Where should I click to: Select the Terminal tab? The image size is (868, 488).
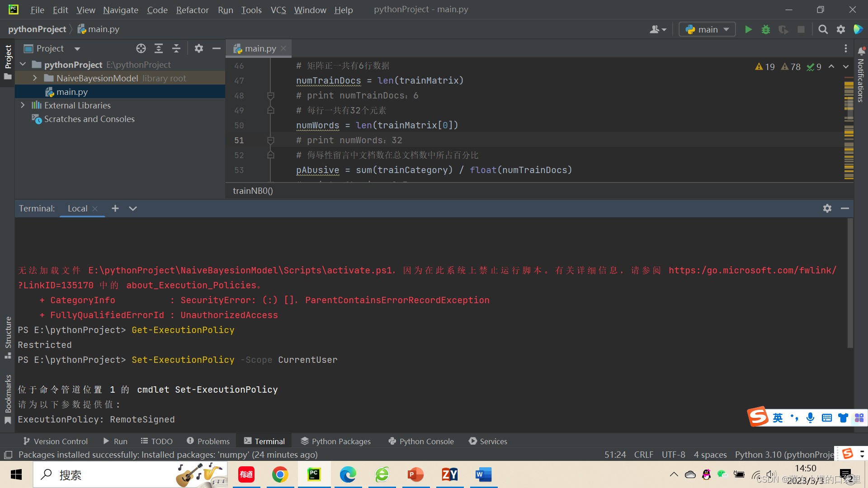(269, 441)
